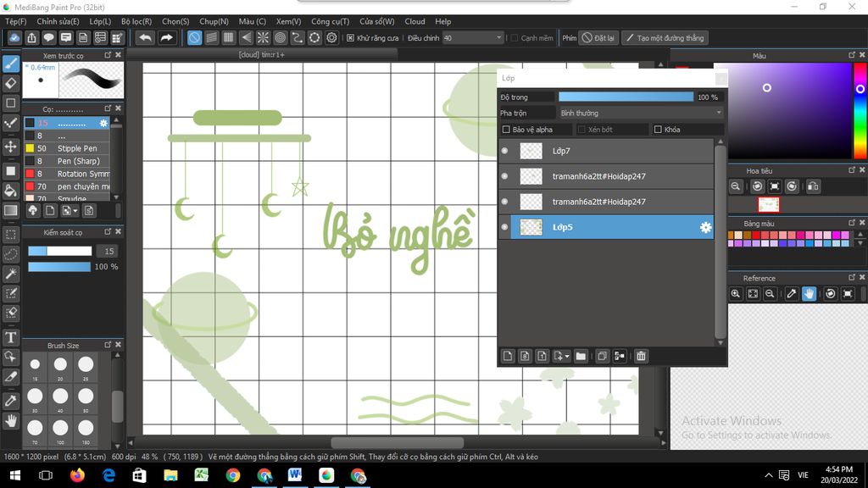
Task: Show hidden system tray icons chevron
Action: [768, 475]
